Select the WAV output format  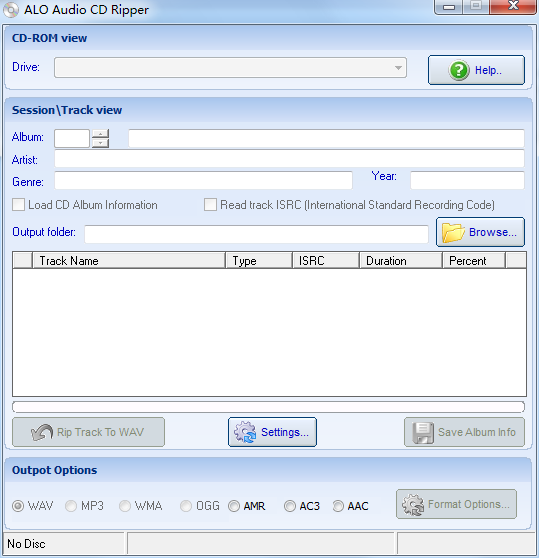point(18,506)
